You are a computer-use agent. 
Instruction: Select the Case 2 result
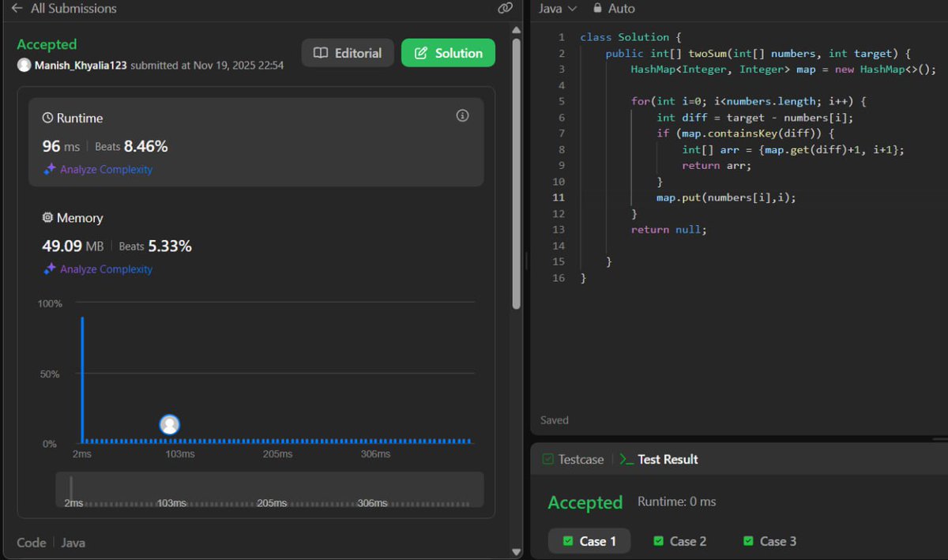[x=679, y=541]
